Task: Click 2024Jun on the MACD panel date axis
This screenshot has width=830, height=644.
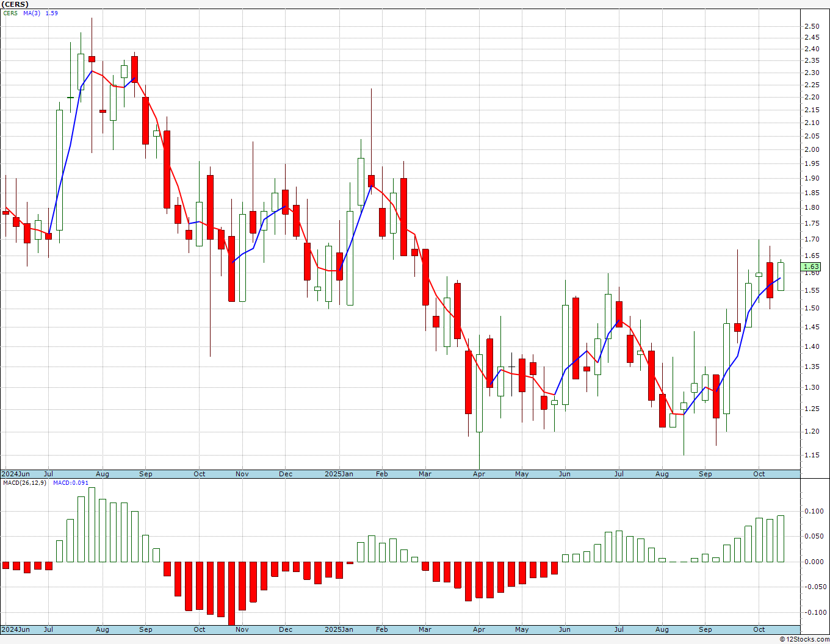Action: (x=15, y=629)
